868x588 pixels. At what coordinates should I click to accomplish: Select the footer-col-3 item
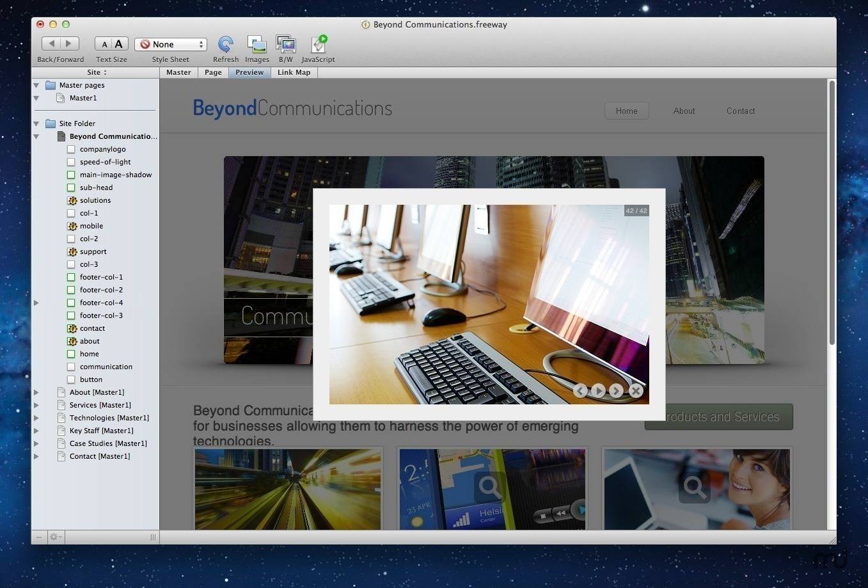click(101, 315)
